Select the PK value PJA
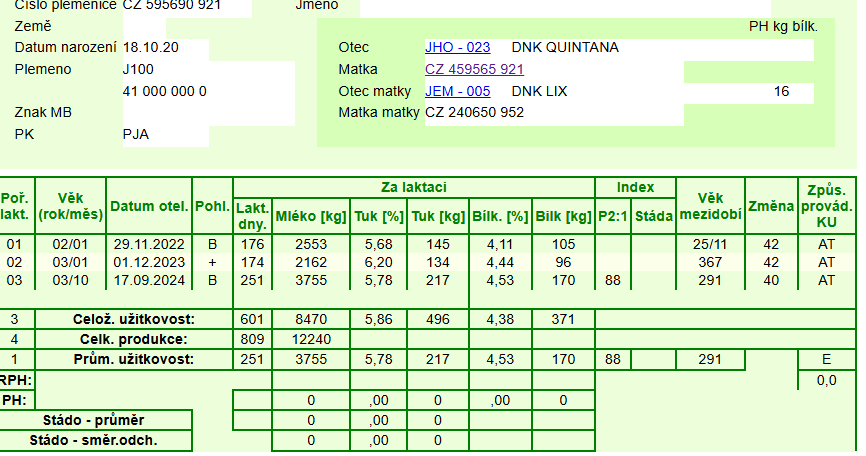The image size is (866, 456). [136, 134]
